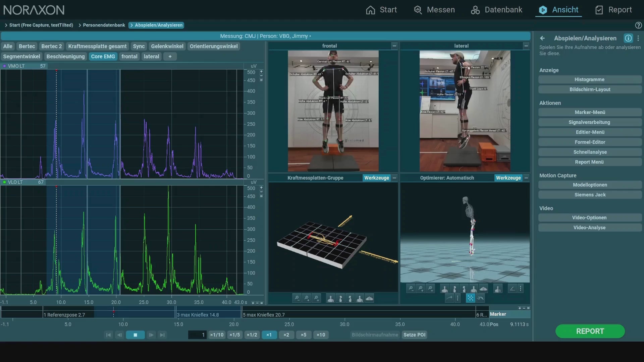Stop playback with the stop button
Screen dimensions: 644x362
point(135,335)
